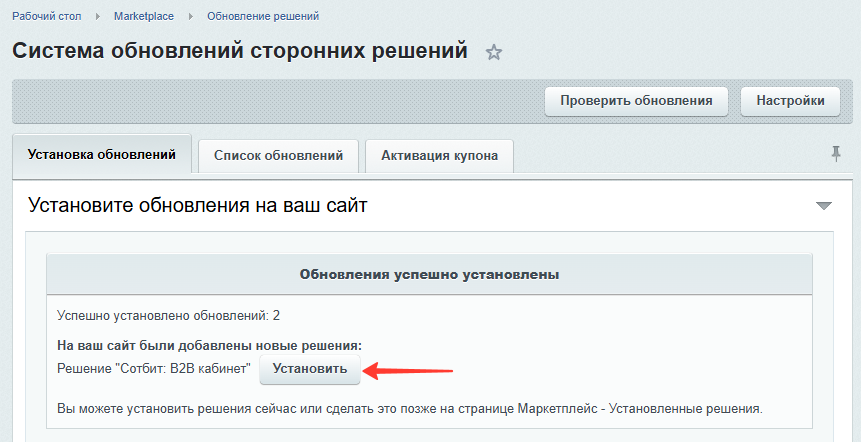Install the 'Сотбит: B2B кабинет' solution

[x=310, y=369]
